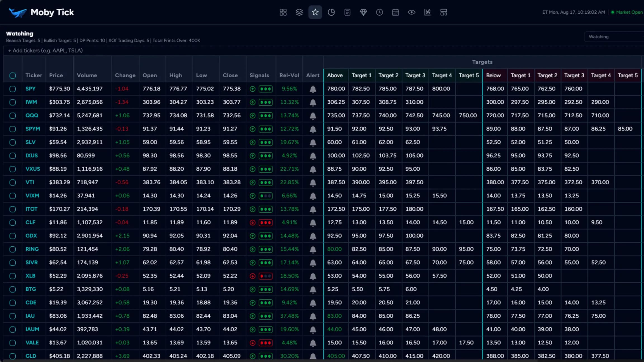Click green 80.00 Above target for RING
This screenshot has width=644, height=362.
tap(334, 249)
